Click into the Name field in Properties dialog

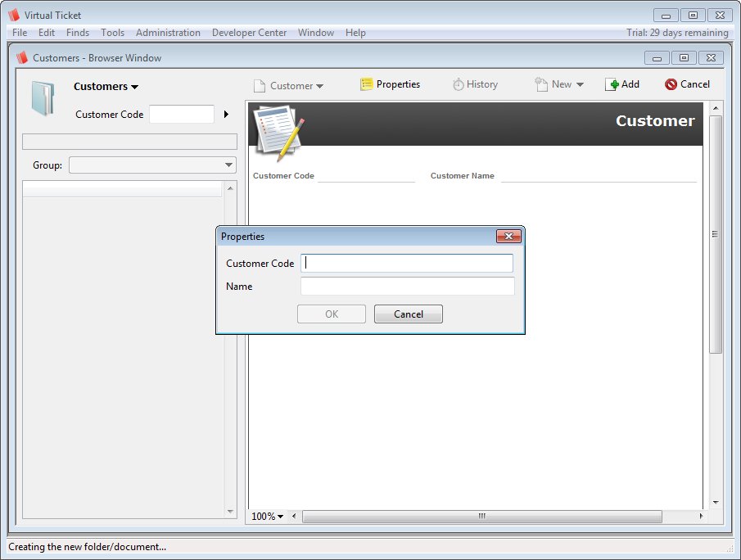tap(408, 286)
